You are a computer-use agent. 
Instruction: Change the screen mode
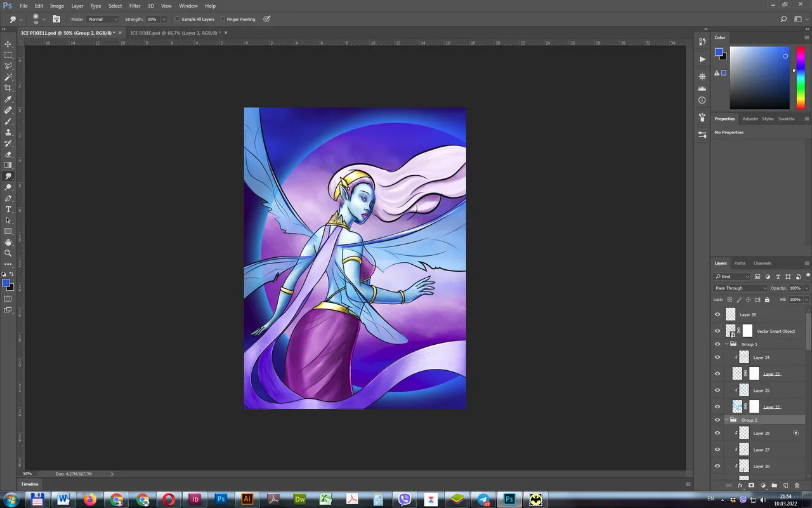8,310
